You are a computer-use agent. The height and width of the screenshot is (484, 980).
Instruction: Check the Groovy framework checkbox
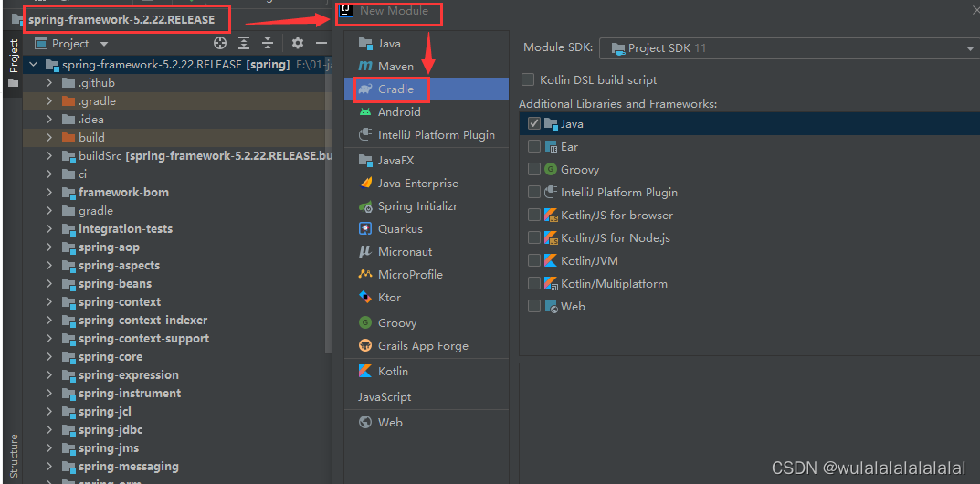533,169
